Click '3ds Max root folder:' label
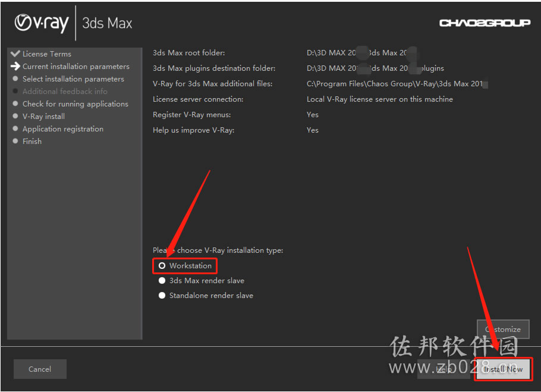Image resolution: width=541 pixels, height=392 pixels. 188,53
